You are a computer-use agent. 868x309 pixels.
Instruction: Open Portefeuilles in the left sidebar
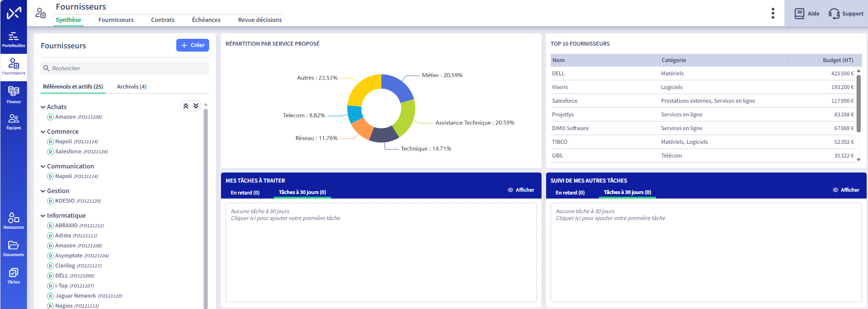[x=14, y=39]
